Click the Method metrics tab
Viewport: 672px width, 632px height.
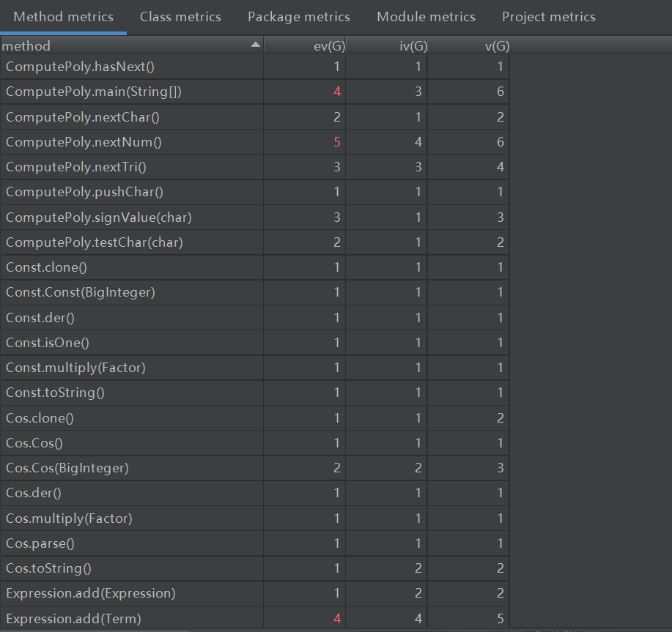(64, 17)
